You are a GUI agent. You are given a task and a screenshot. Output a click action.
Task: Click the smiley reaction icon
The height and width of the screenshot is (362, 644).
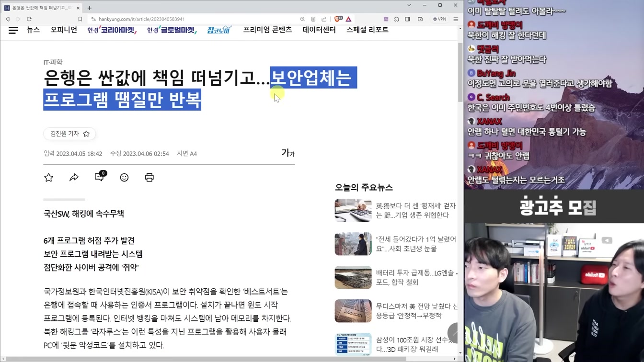(x=124, y=178)
